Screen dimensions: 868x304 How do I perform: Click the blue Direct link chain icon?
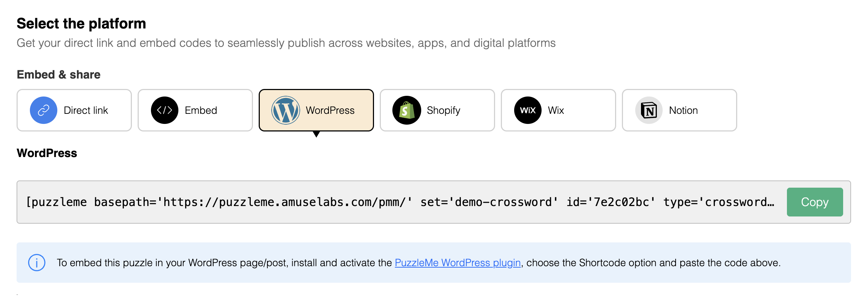click(x=44, y=110)
